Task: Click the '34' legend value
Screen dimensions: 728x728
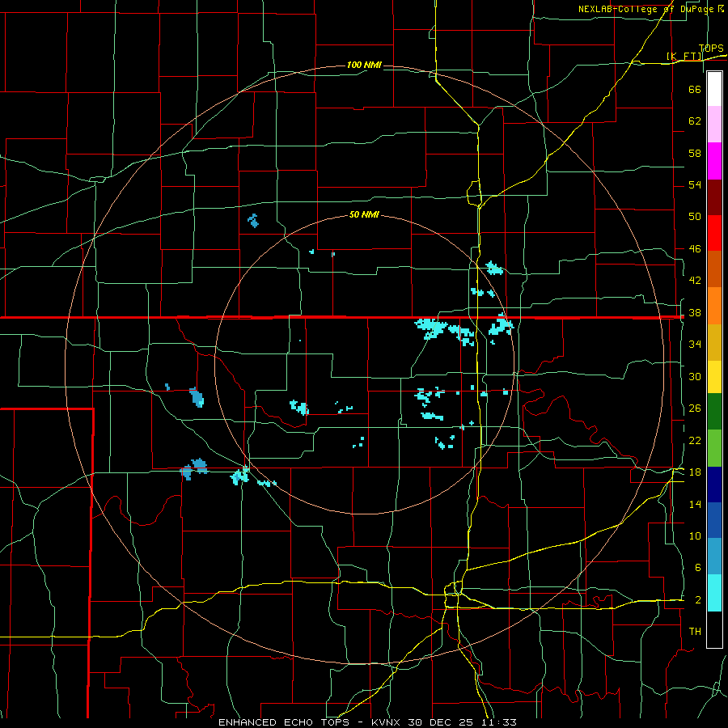Action: coord(695,345)
